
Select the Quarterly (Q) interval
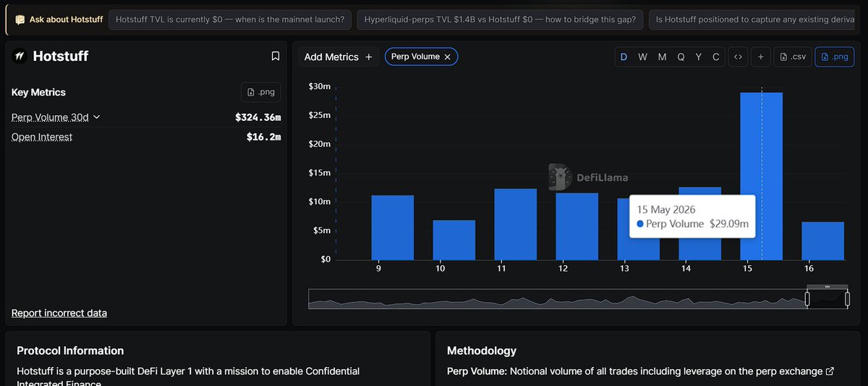681,56
